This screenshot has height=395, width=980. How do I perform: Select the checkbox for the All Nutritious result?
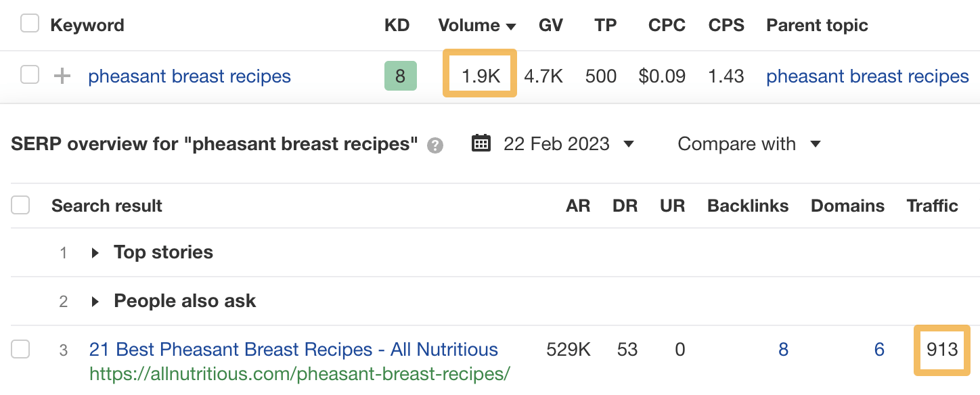tap(20, 349)
